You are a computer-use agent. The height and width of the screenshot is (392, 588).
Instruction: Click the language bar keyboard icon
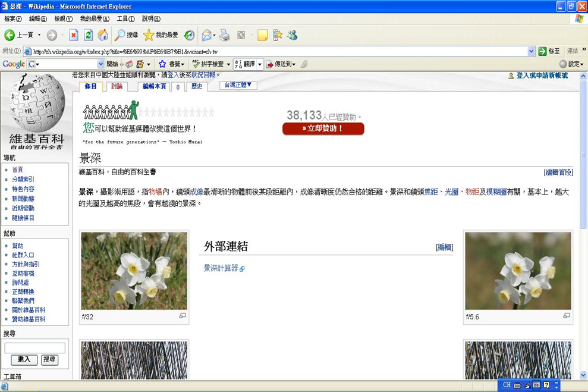point(517,385)
